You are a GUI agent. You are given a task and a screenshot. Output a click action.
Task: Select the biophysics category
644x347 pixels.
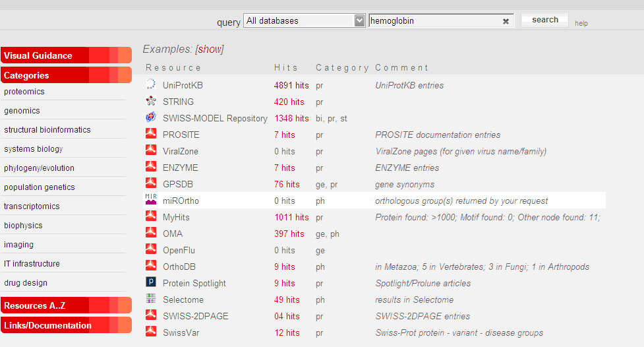tap(23, 226)
